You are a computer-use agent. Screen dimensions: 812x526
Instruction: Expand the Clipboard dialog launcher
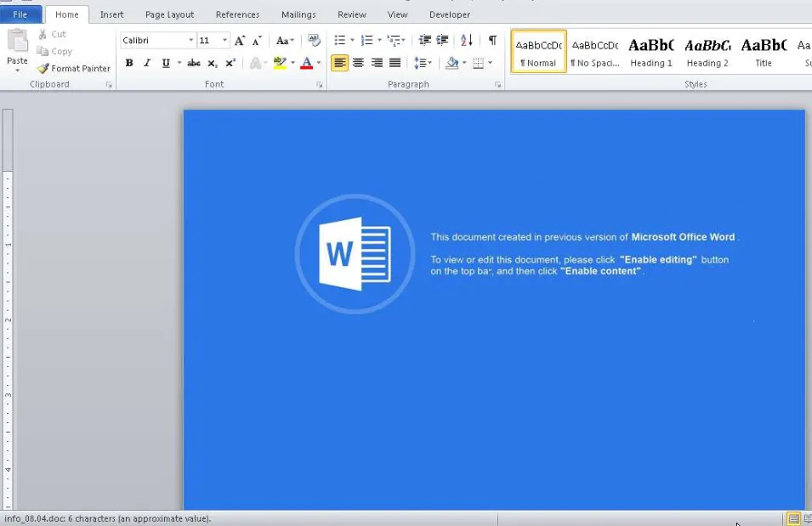(110, 85)
